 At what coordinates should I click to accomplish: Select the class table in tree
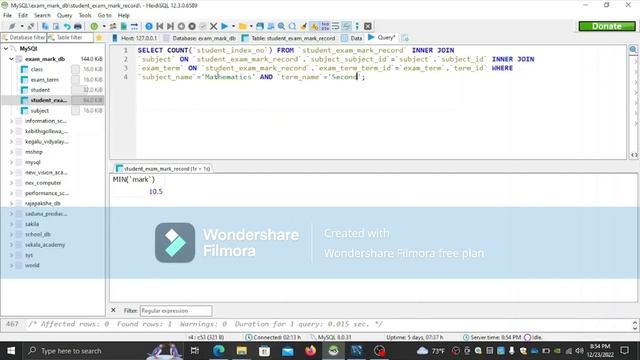[37, 69]
